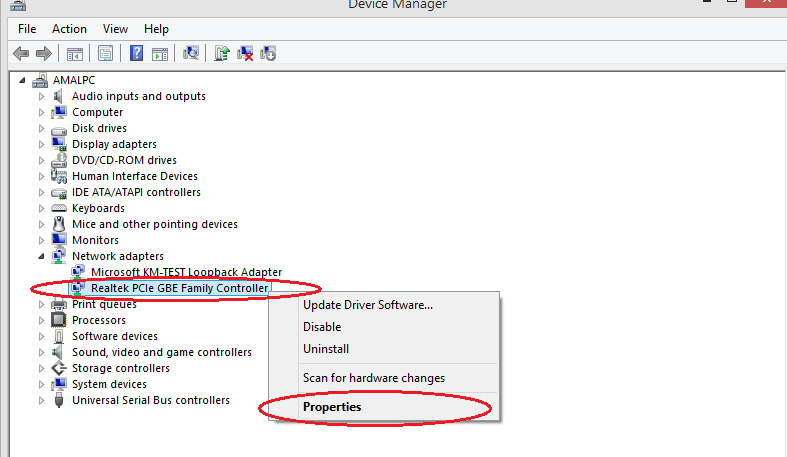Viewport: 787px width, 457px height.
Task: Choose Disable from the context menu
Action: pyautogui.click(x=383, y=327)
